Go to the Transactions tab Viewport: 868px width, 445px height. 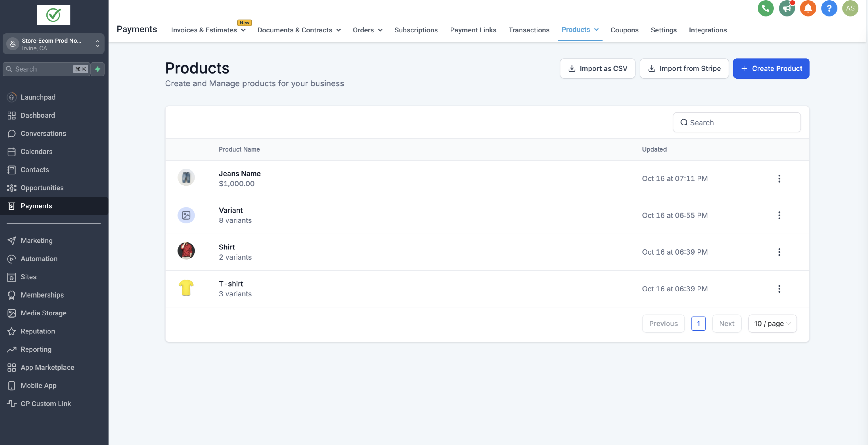(528, 30)
